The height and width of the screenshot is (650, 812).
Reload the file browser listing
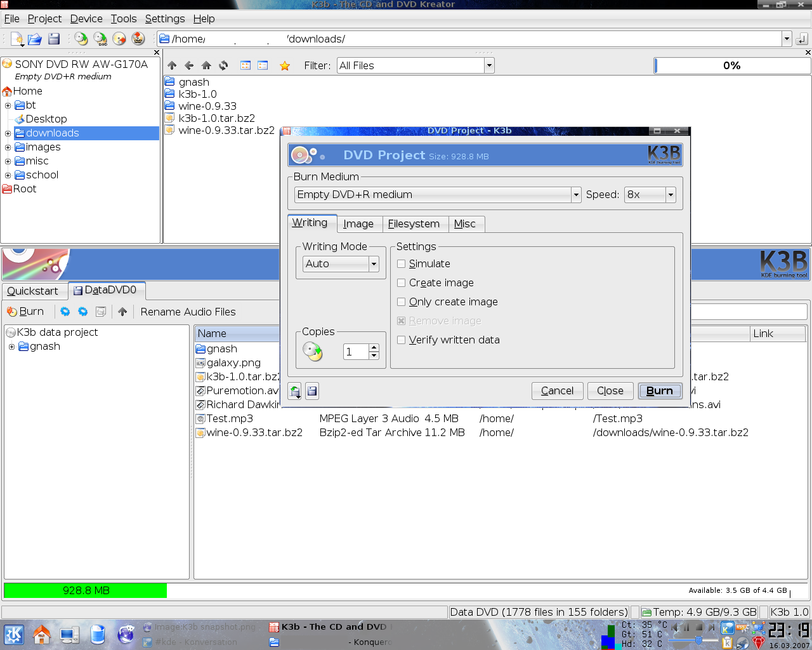[x=223, y=65]
